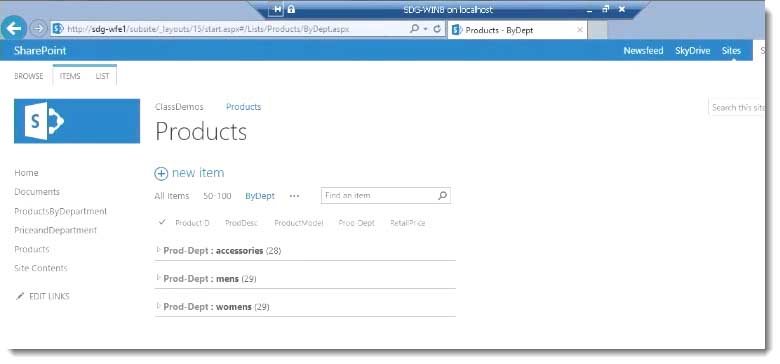Click the SharePoint brand text
Image resolution: width=780 pixels, height=364 pixels.
point(40,50)
